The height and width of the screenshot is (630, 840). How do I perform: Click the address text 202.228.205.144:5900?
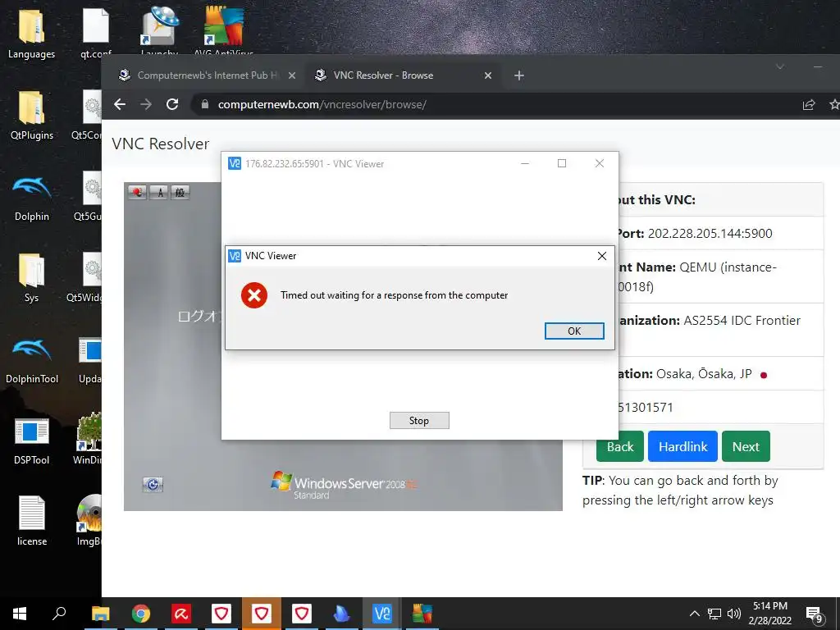coord(710,234)
